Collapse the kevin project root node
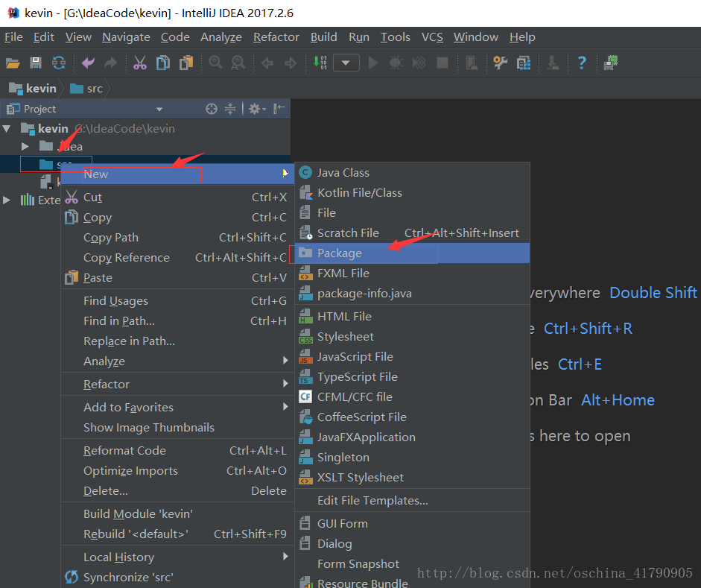 (x=8, y=127)
